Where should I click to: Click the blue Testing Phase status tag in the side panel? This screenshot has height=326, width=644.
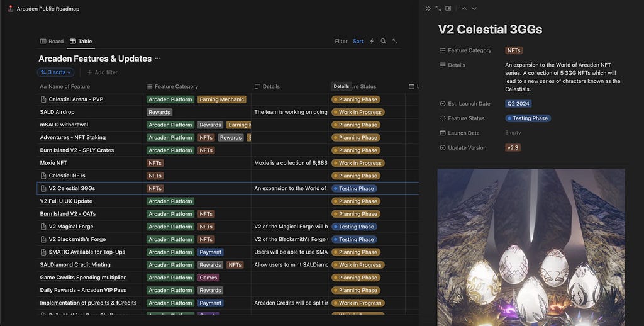[x=528, y=118]
